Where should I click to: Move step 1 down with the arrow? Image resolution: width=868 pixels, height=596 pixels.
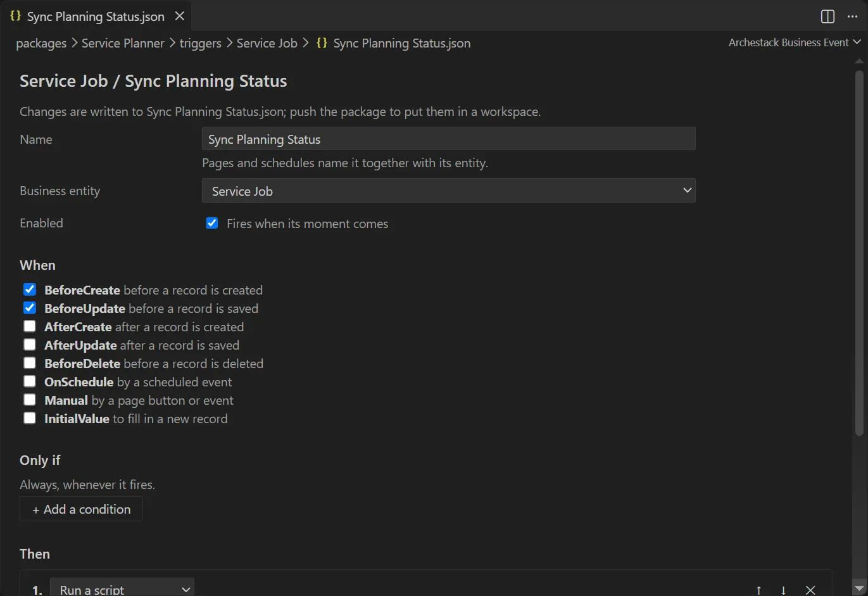tap(784, 590)
